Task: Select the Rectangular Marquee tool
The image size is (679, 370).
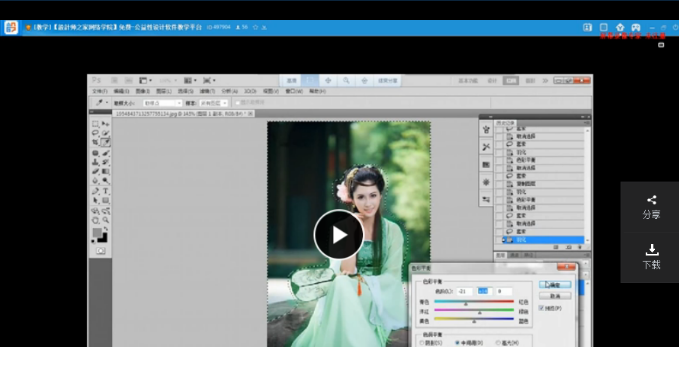Action: (x=95, y=124)
